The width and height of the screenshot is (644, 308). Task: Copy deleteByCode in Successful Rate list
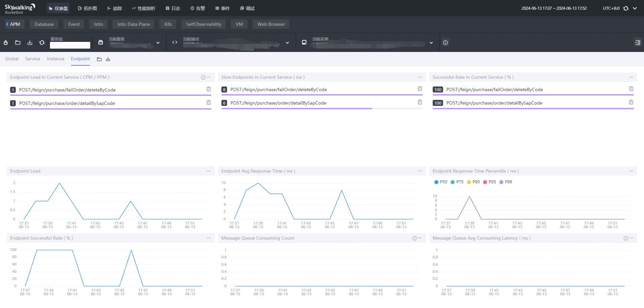point(631,89)
